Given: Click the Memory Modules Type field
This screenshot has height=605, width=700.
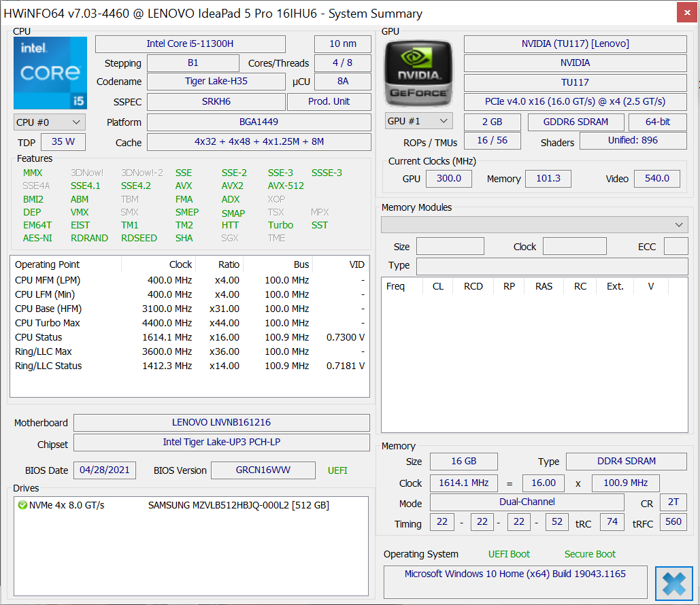Looking at the screenshot, I should click(x=552, y=266).
